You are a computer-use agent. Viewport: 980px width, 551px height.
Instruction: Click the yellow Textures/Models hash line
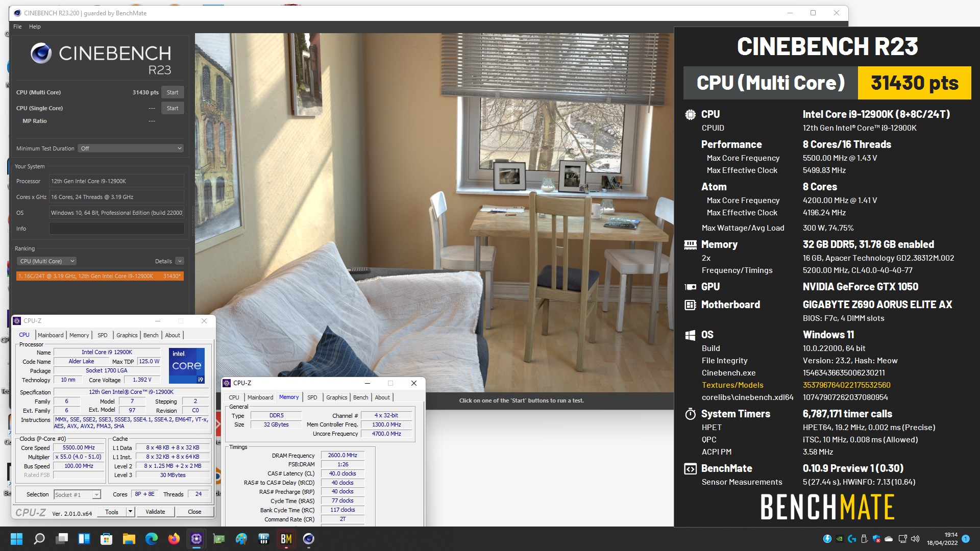pyautogui.click(x=796, y=385)
